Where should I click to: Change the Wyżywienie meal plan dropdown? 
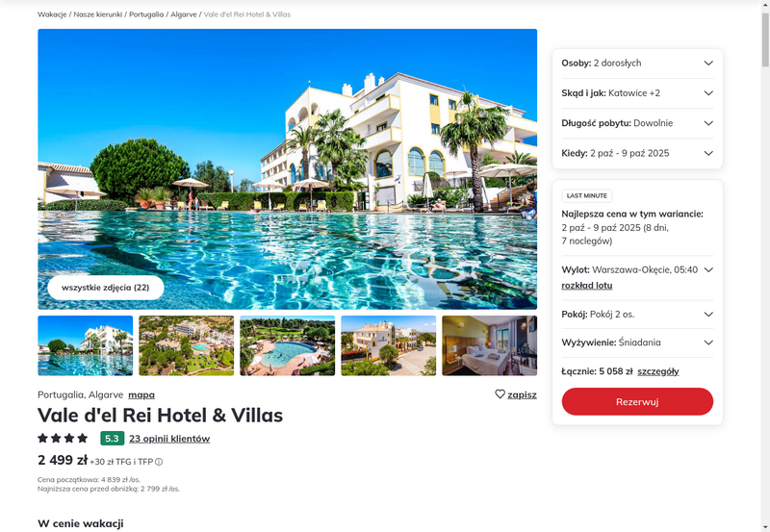(x=637, y=342)
